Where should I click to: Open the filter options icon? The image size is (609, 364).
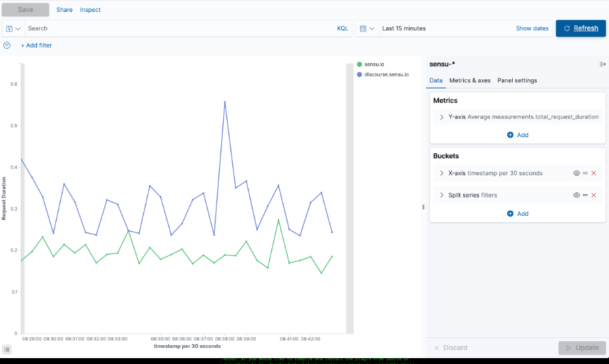coord(7,45)
